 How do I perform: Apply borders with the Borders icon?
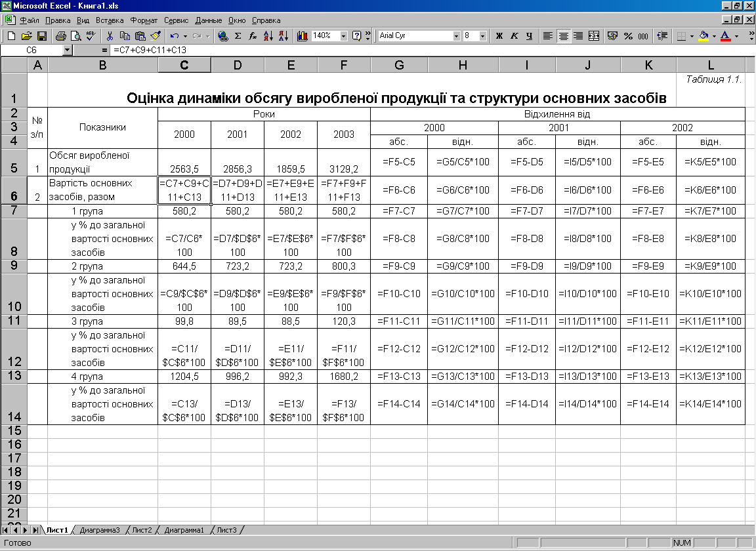point(681,35)
